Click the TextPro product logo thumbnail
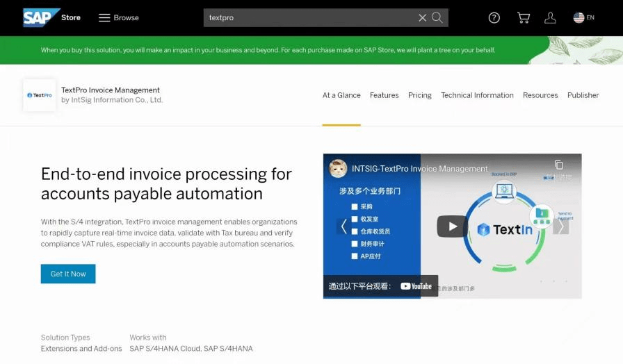Screen dimensions: 623x364 pos(40,95)
